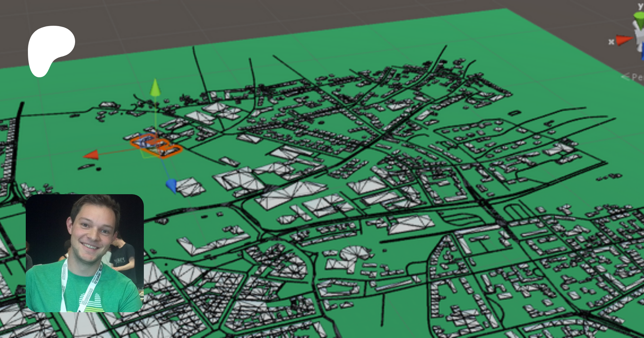Click the white lanyard in the profile photo
Image resolution: width=644 pixels, height=338 pixels.
(x=64, y=286)
